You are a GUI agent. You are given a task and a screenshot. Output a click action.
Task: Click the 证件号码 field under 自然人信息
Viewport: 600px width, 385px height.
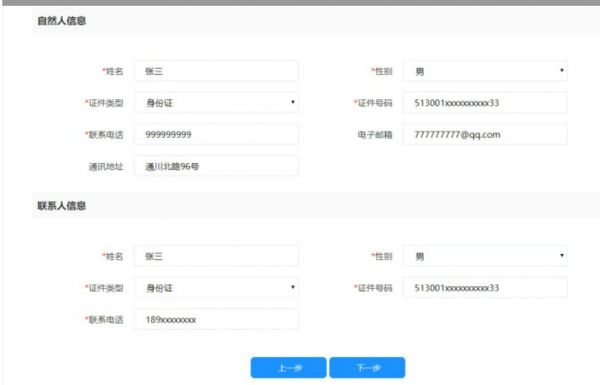[x=485, y=103]
